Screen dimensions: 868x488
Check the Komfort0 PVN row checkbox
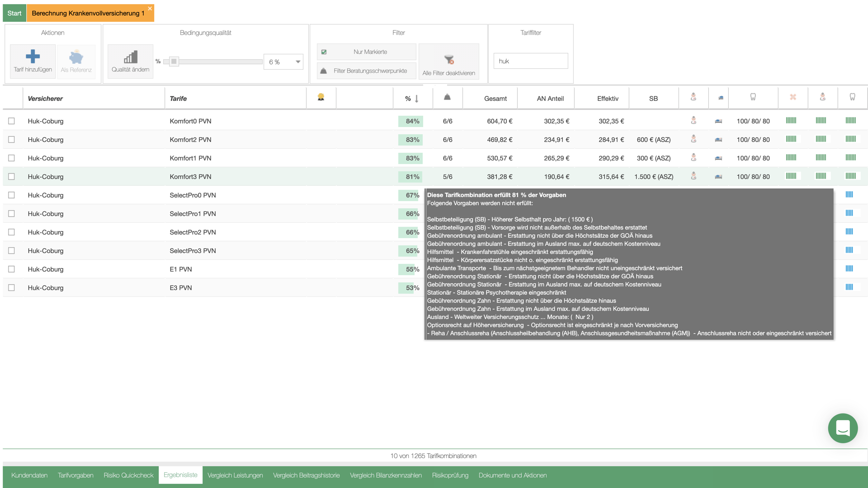[11, 121]
